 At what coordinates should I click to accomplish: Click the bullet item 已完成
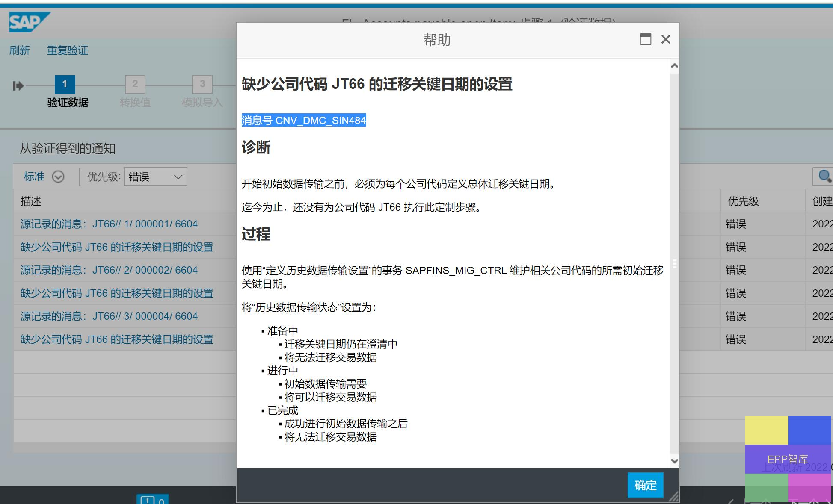(282, 410)
